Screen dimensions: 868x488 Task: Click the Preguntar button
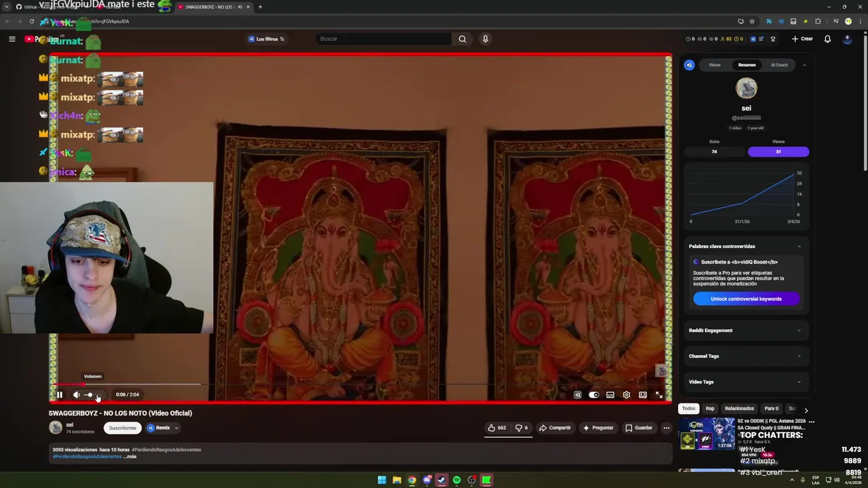click(597, 428)
